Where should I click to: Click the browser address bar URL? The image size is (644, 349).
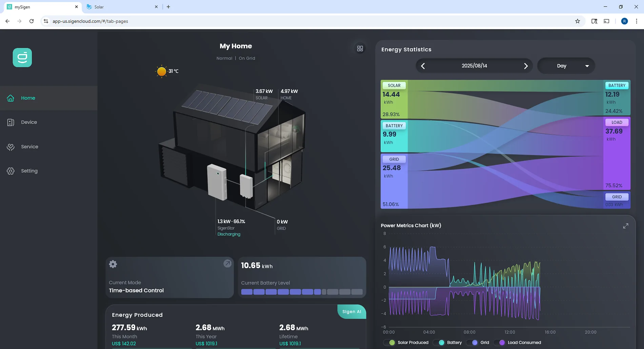(90, 21)
